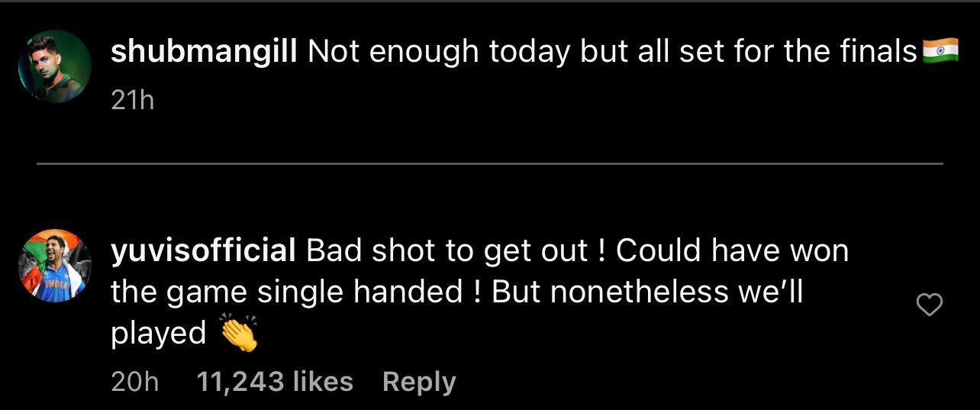
Task: Visit the shubmangill username link
Action: coord(204,52)
